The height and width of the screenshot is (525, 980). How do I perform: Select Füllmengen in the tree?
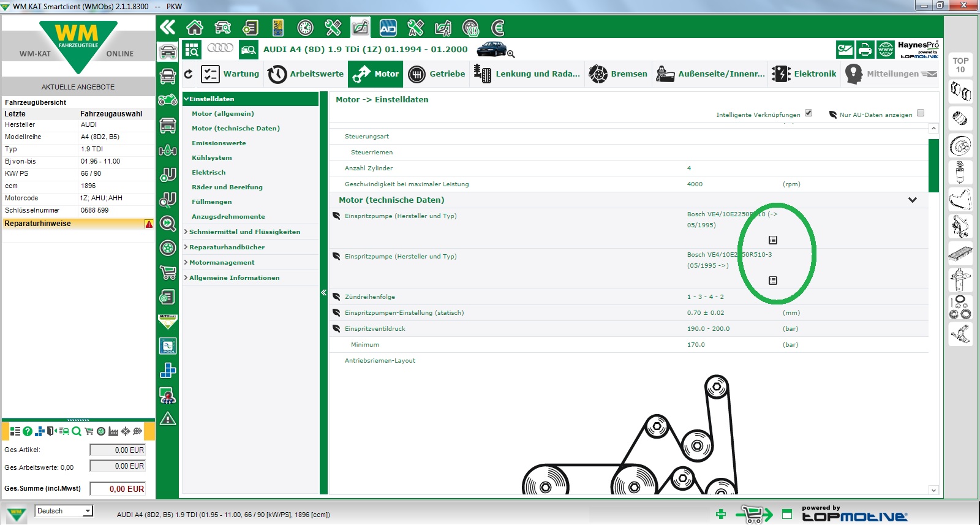pos(212,202)
